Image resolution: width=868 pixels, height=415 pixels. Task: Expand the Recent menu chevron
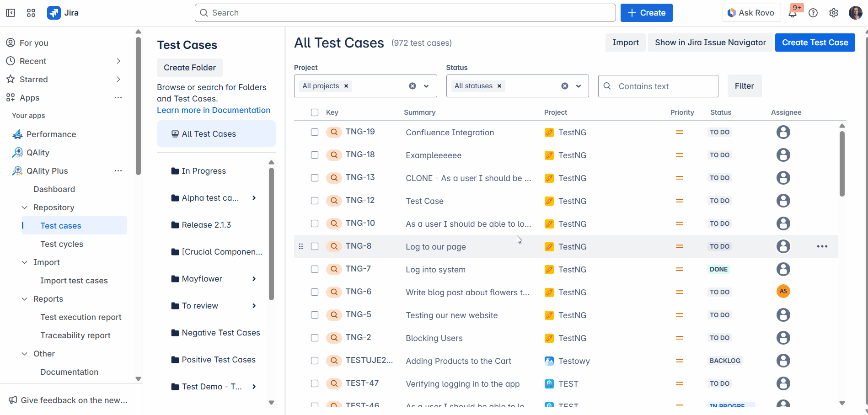(x=118, y=61)
